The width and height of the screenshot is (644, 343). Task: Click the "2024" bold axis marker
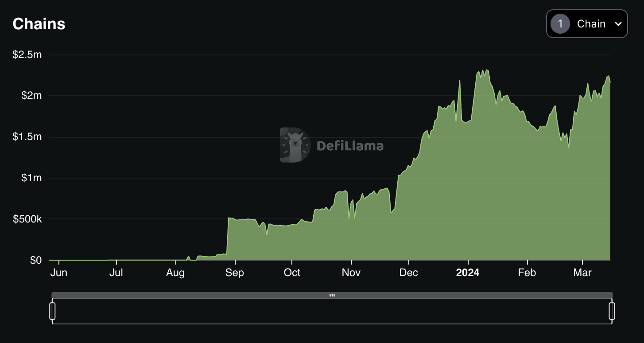(468, 273)
